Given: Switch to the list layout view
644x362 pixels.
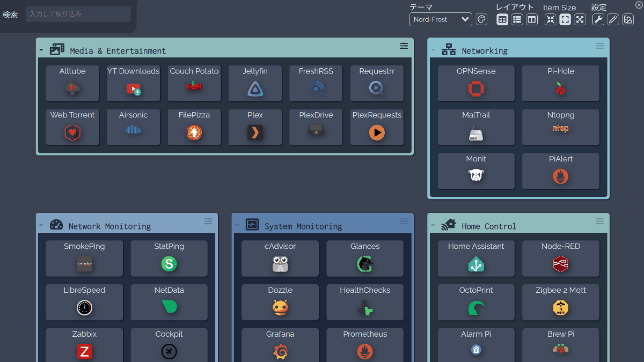Looking at the screenshot, I should [x=516, y=19].
